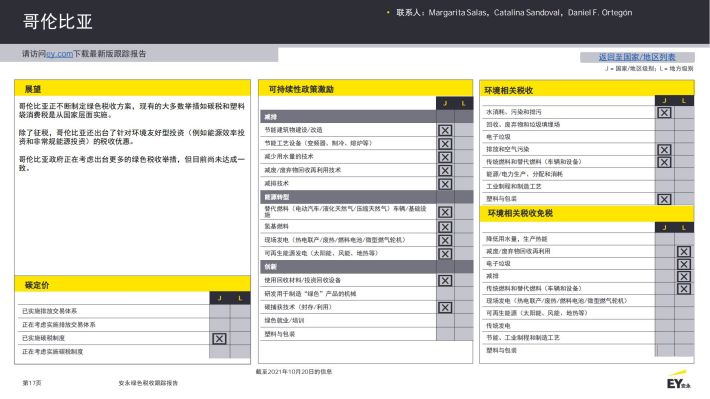Click the contacts line with Margarita Salas
Screen dimensions: 710x399
click(514, 13)
